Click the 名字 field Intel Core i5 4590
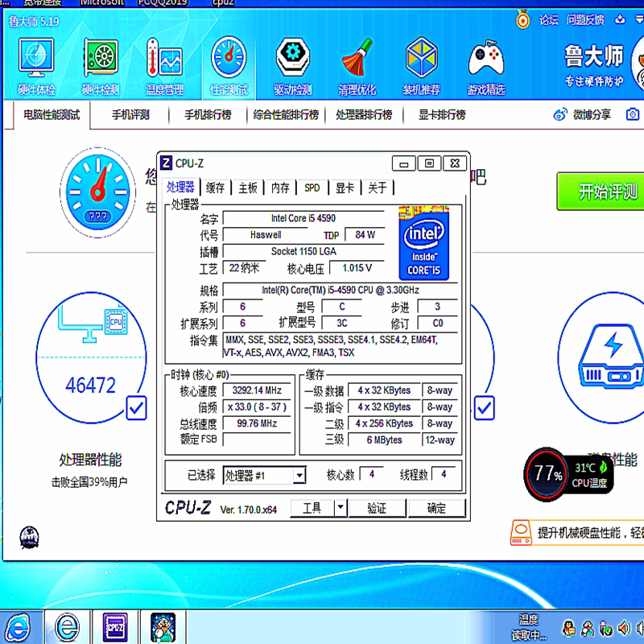 pos(303,218)
